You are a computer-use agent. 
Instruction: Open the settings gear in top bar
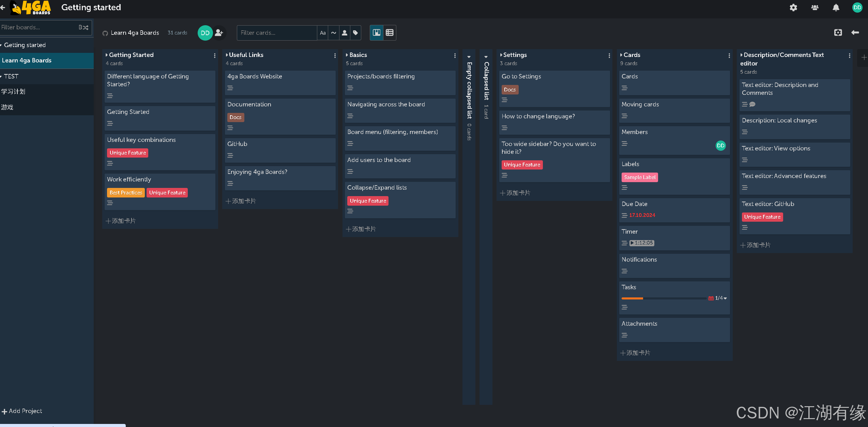click(x=793, y=8)
